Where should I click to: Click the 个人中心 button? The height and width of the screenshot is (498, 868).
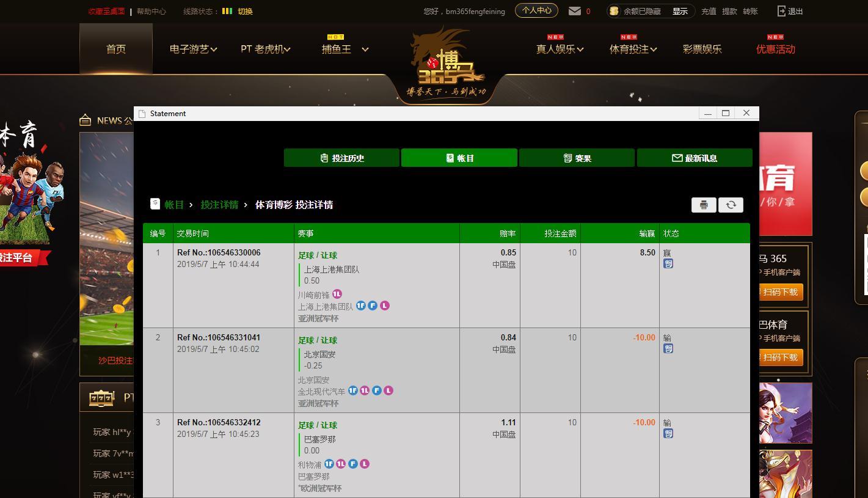click(536, 10)
